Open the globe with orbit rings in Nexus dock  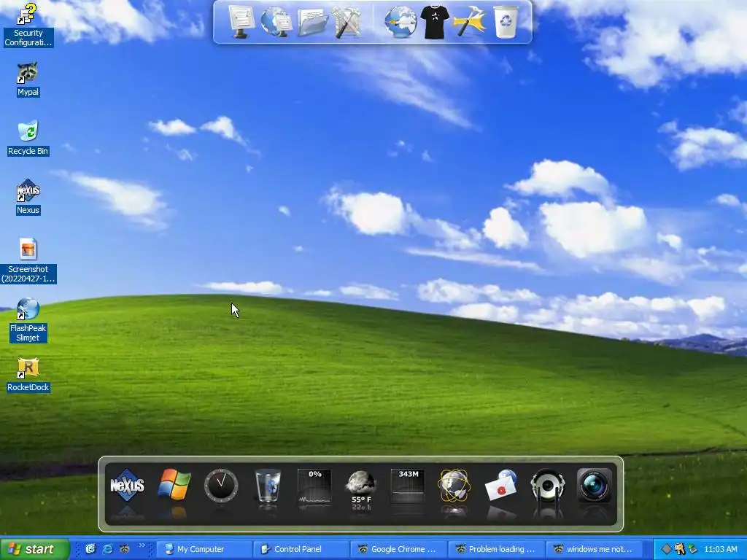454,485
